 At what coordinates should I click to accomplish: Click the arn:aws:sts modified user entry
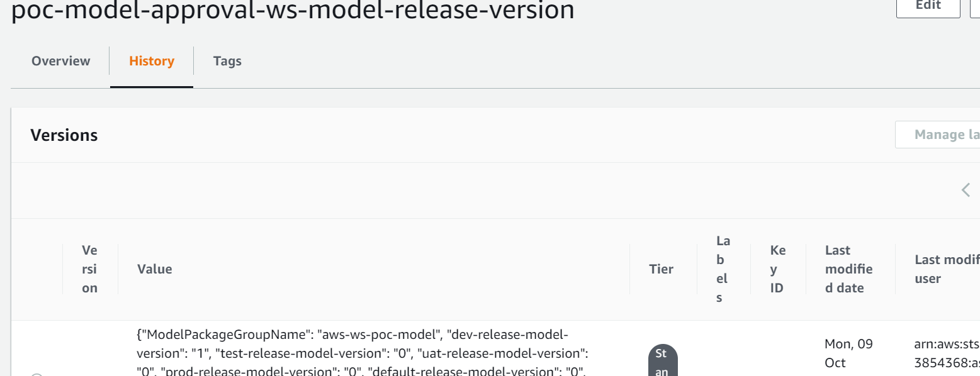944,353
